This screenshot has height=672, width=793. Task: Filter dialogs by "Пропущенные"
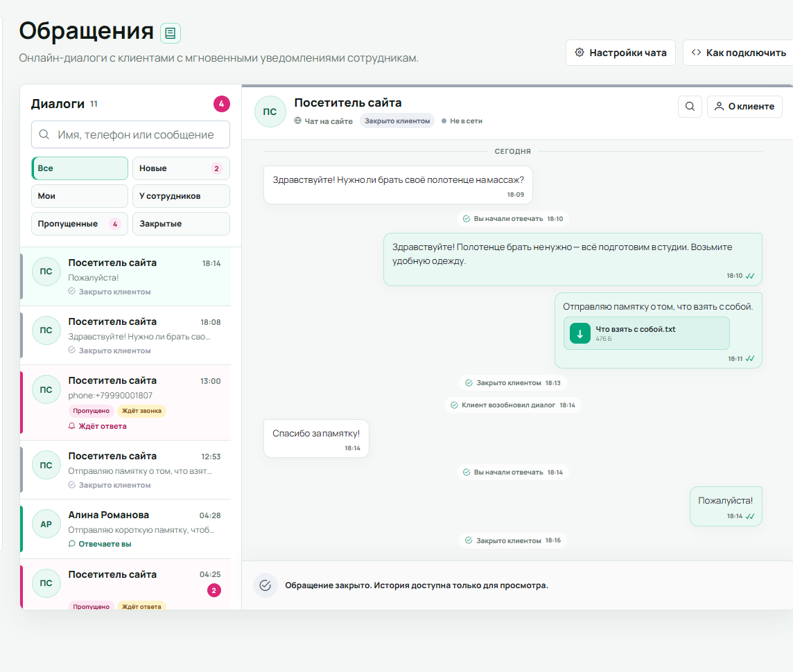click(80, 224)
